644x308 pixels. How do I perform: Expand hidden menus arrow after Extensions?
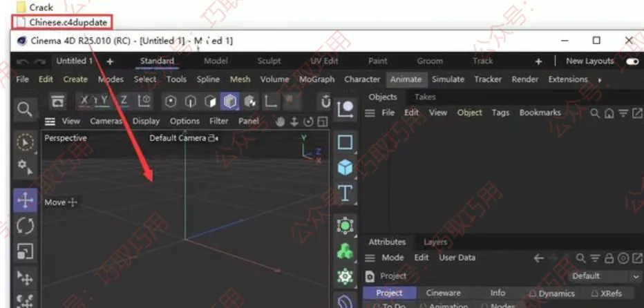pyautogui.click(x=600, y=80)
